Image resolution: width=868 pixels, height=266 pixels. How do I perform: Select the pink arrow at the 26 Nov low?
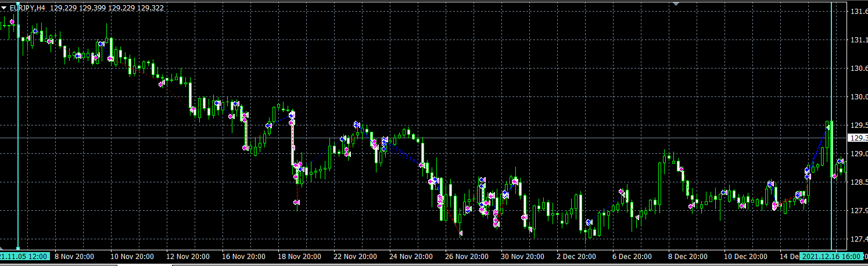point(461,233)
